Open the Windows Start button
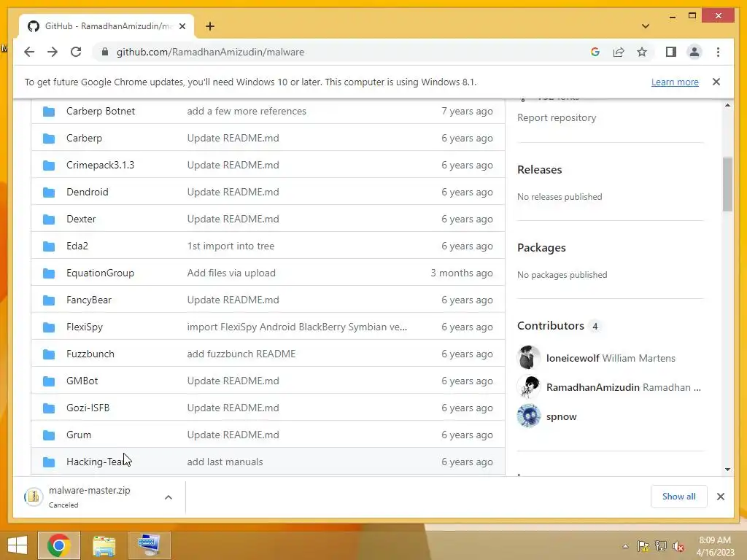The height and width of the screenshot is (560, 747). 18,545
